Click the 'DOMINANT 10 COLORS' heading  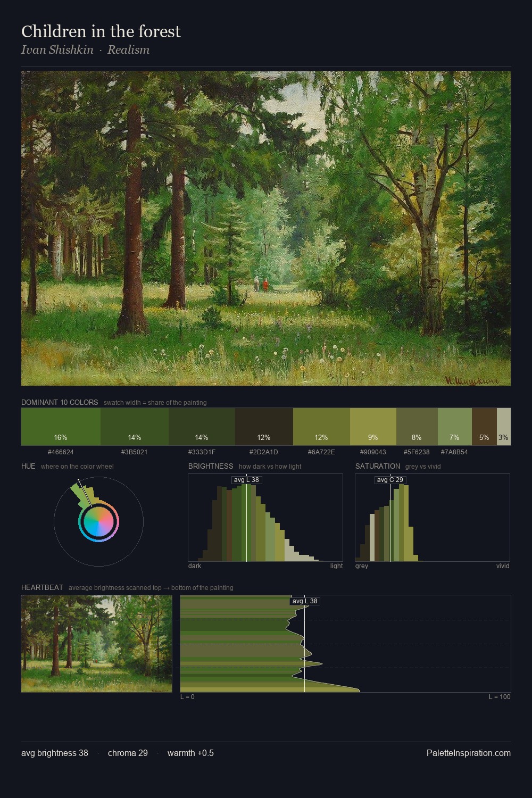coord(60,402)
